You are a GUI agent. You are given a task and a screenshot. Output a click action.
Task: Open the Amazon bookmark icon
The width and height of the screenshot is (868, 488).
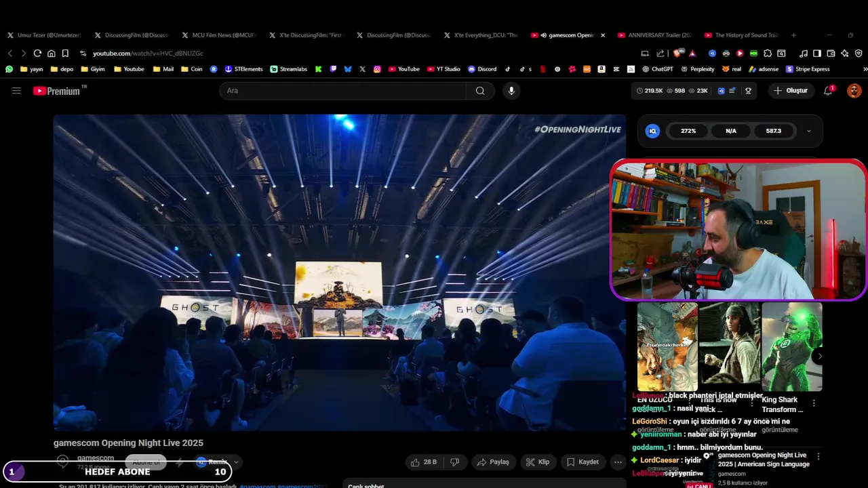601,69
